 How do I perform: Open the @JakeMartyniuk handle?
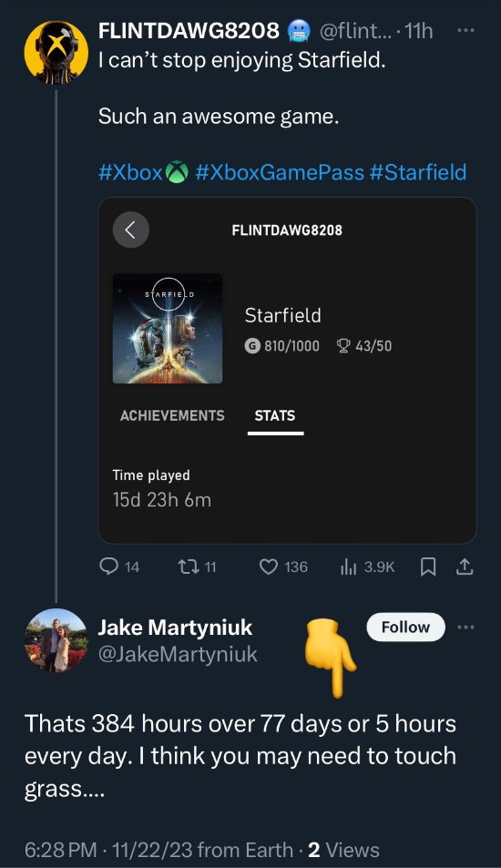coord(178,654)
